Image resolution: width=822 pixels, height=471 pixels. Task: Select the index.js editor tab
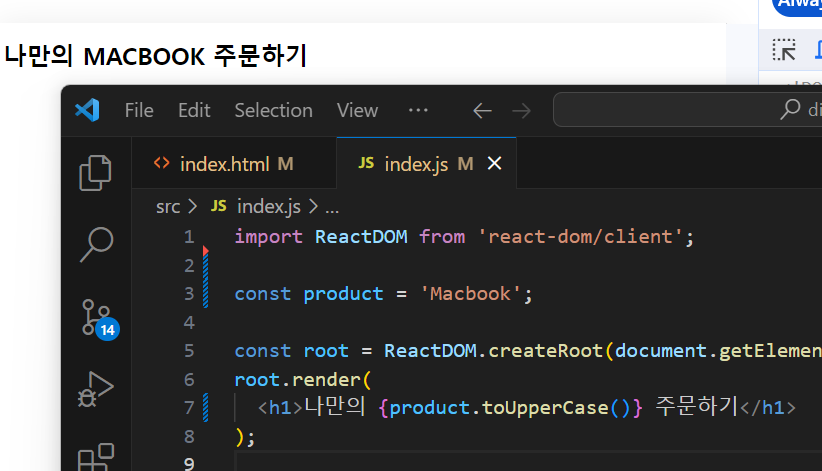(x=426, y=164)
